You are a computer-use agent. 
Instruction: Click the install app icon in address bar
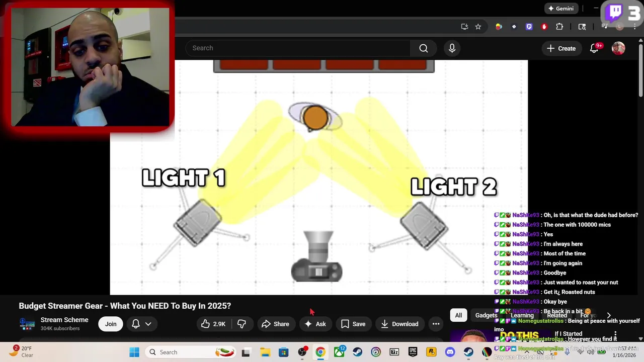[x=464, y=27]
